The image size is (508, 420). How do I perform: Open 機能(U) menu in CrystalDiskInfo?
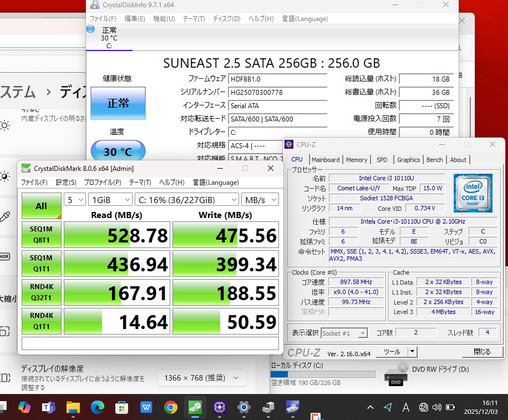coord(164,19)
